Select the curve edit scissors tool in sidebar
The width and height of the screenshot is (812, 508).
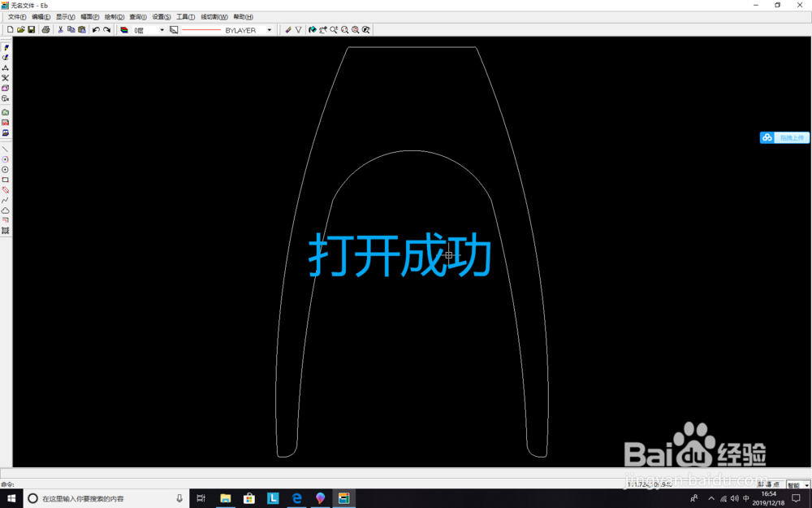tap(5, 78)
